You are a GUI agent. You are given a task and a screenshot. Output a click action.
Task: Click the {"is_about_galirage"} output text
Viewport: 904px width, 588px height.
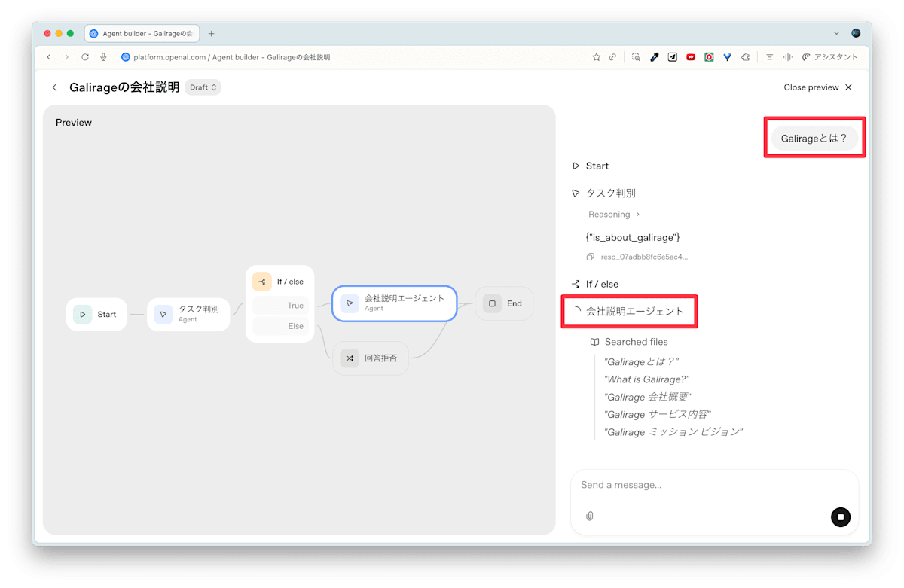click(x=633, y=237)
